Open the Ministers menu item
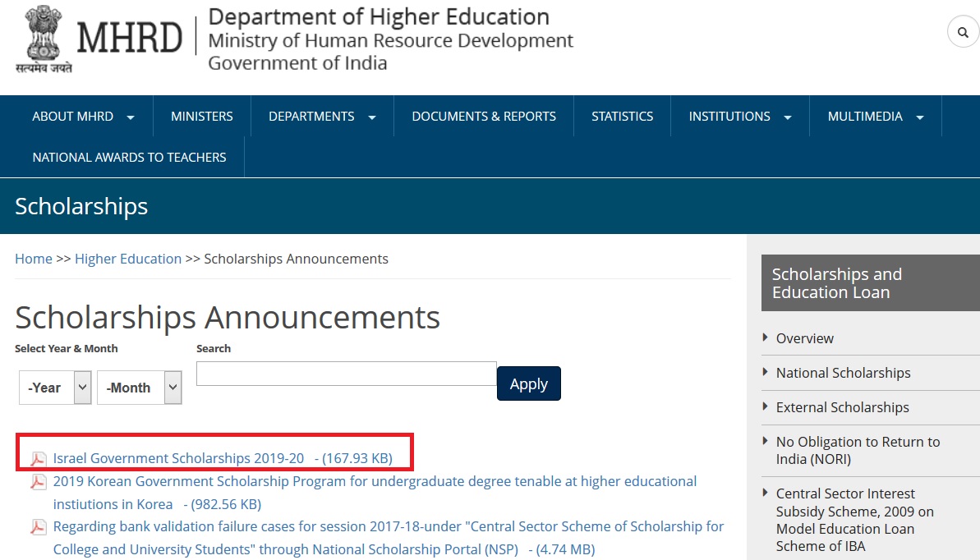 [x=202, y=117]
